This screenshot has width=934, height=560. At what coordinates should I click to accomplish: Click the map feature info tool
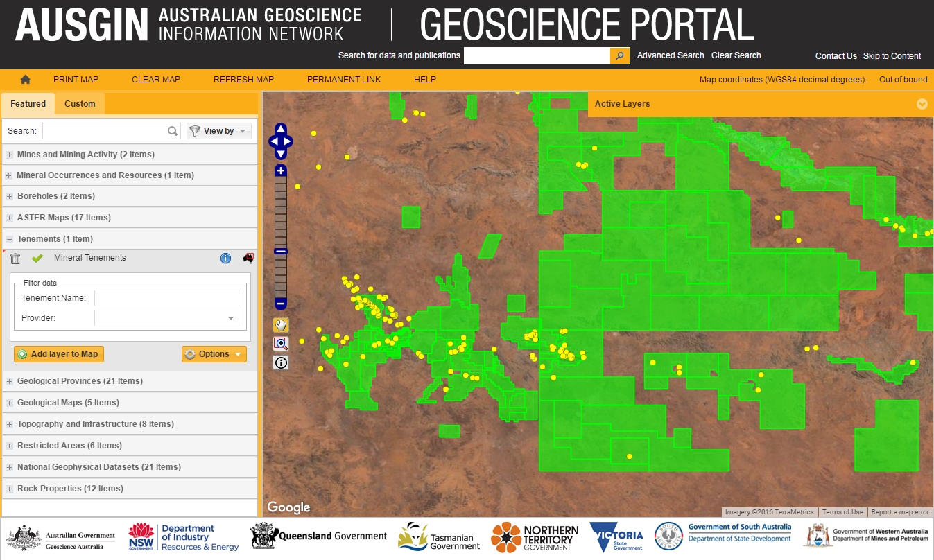tap(281, 362)
